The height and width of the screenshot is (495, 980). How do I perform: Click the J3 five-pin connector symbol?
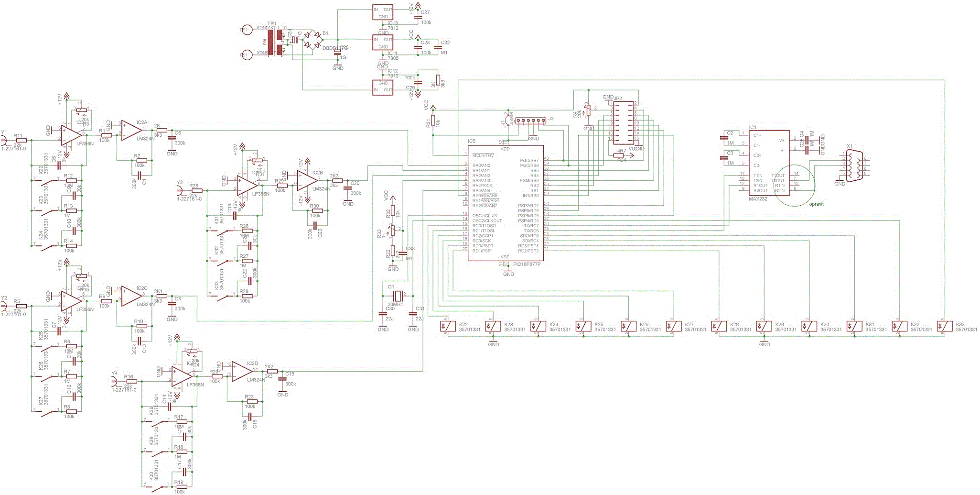coord(530,121)
